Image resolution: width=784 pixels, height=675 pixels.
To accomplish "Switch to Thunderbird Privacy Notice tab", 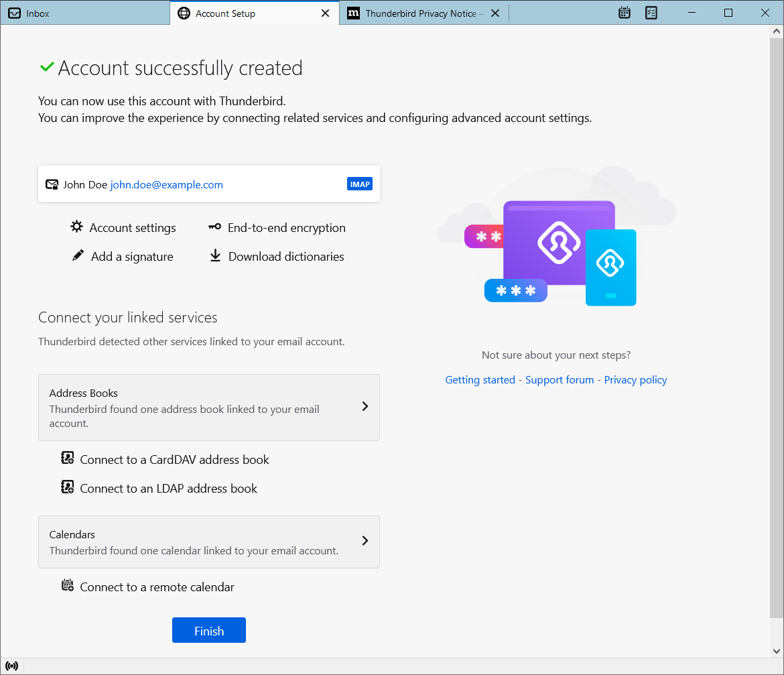I will [420, 13].
